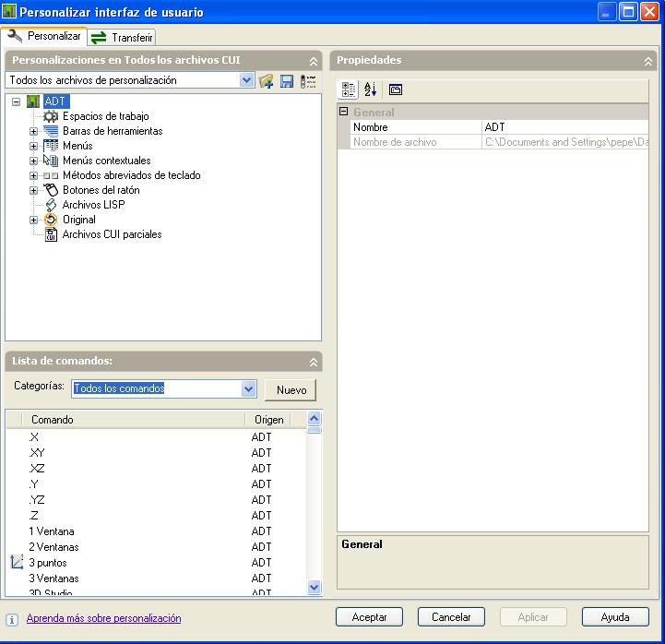665x644 pixels.
Task: Click the Comando column header
Action: coord(134,420)
